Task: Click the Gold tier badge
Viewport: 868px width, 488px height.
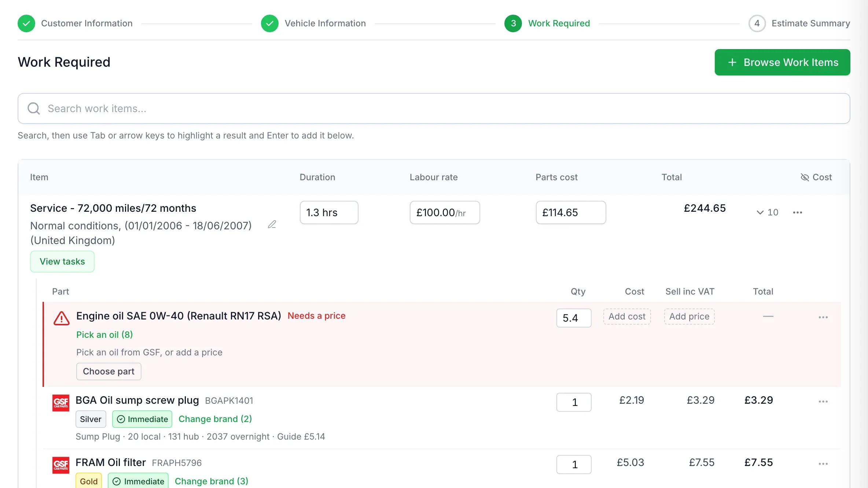Action: pos(89,481)
